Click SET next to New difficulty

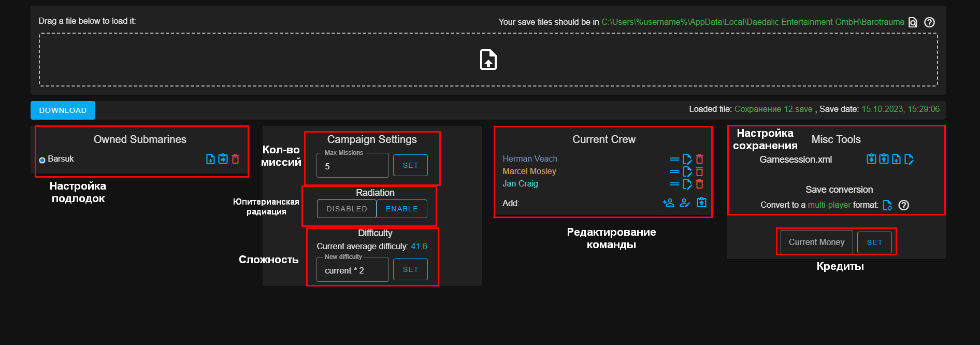[410, 269]
